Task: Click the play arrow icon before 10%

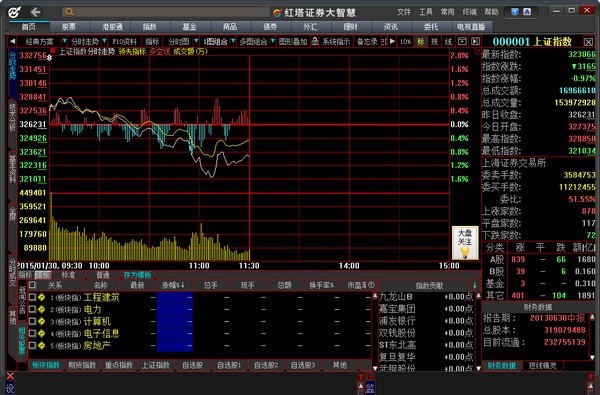Action: (392, 41)
